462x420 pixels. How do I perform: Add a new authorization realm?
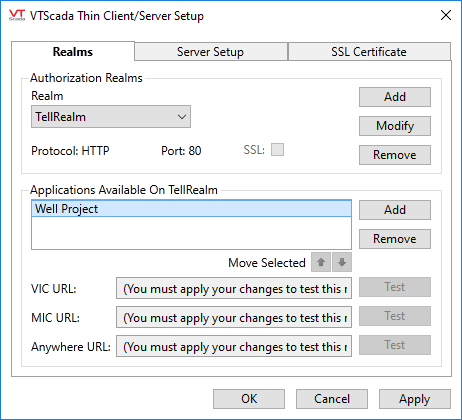click(395, 97)
